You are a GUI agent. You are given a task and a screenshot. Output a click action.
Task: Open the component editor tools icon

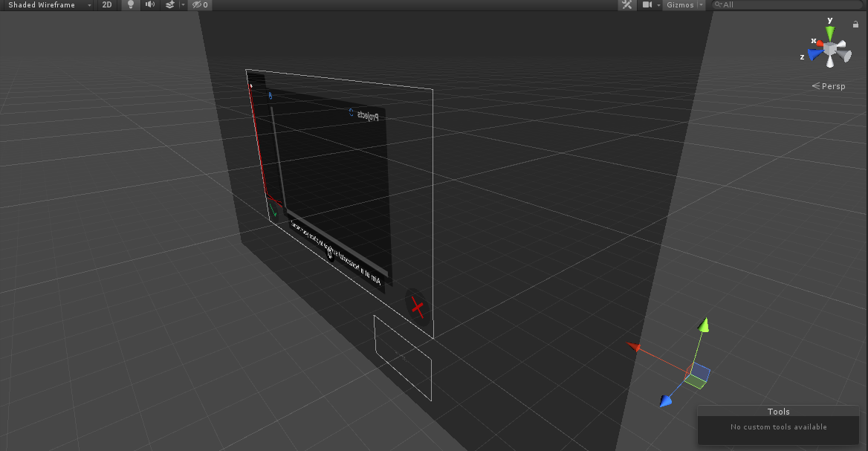click(x=626, y=5)
